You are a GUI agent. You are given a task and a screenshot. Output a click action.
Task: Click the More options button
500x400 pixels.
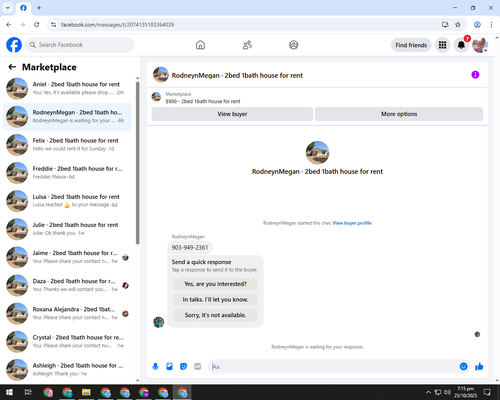399,114
